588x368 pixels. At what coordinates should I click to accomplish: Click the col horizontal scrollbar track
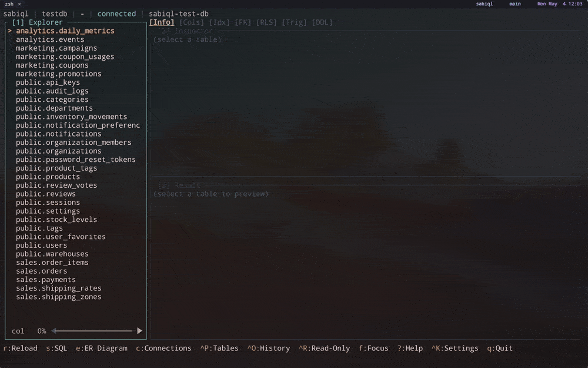click(94, 331)
